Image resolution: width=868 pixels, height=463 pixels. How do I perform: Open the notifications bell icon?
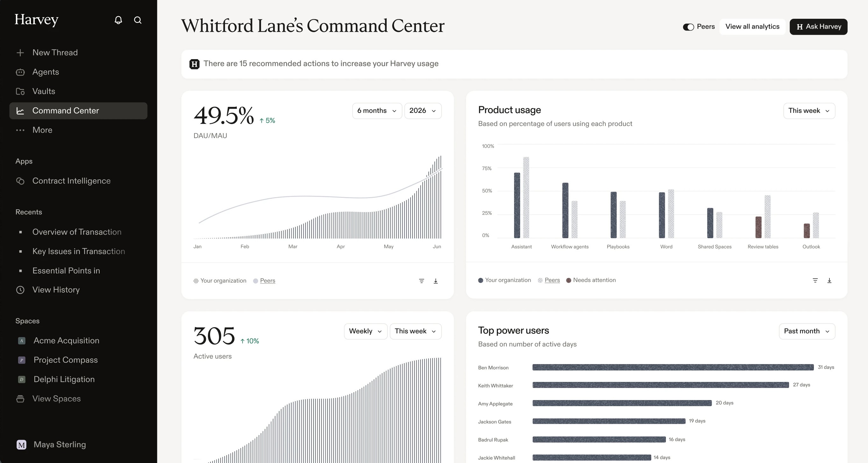(x=118, y=20)
